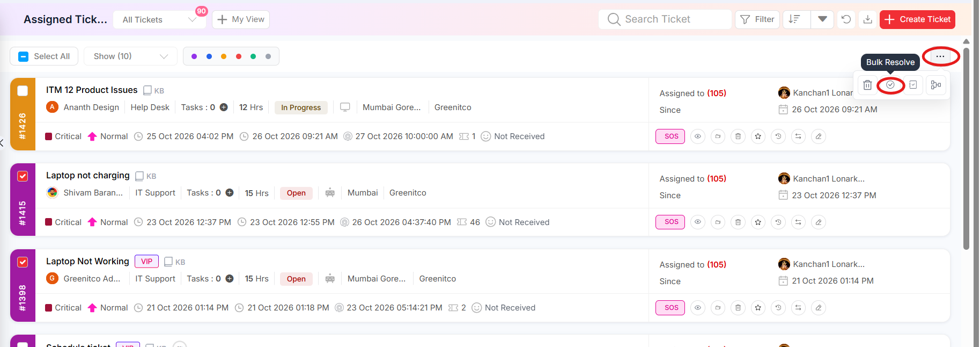
Task: Open the three-dots more actions button
Action: pos(940,56)
